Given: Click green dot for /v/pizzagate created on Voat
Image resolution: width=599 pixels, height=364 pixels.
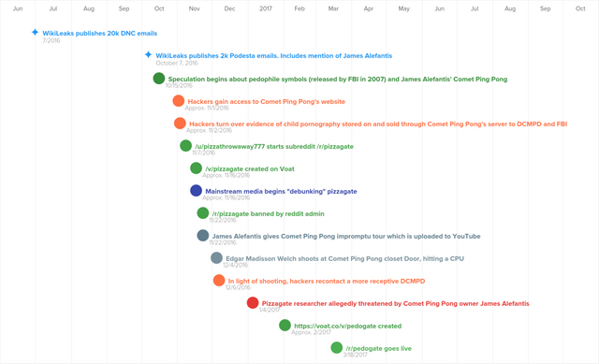Looking at the screenshot, I should (x=196, y=168).
